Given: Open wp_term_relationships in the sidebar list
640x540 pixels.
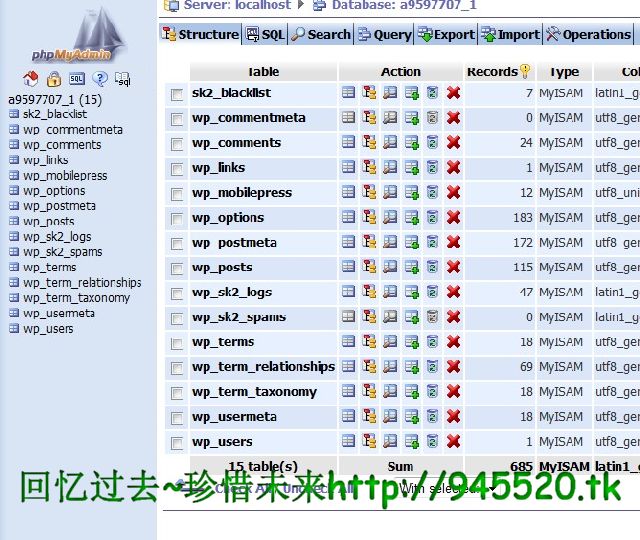Looking at the screenshot, I should pos(82,283).
